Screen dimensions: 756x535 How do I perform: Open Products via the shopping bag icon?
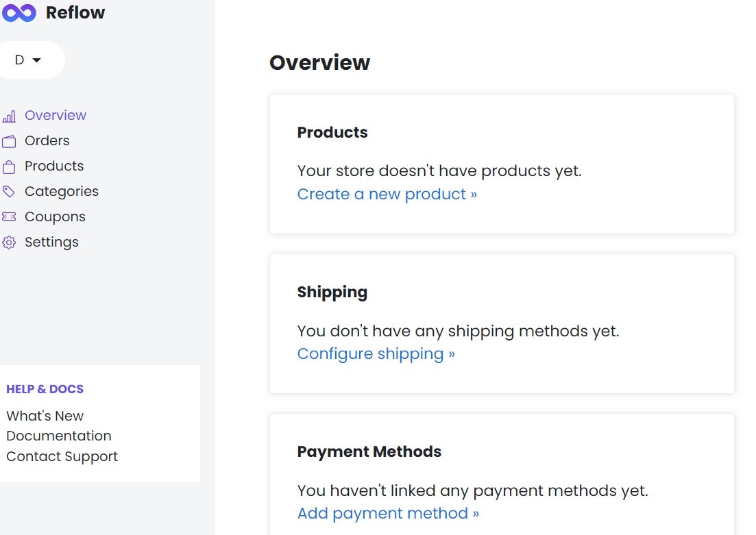pos(10,166)
